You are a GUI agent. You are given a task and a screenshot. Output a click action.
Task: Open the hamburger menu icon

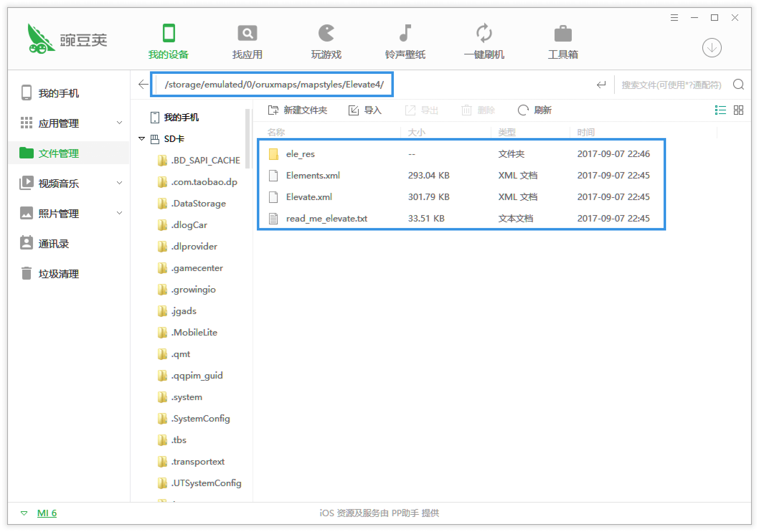[x=674, y=18]
